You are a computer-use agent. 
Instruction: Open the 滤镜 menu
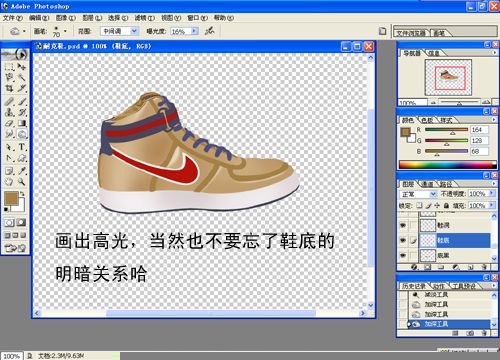(x=144, y=18)
